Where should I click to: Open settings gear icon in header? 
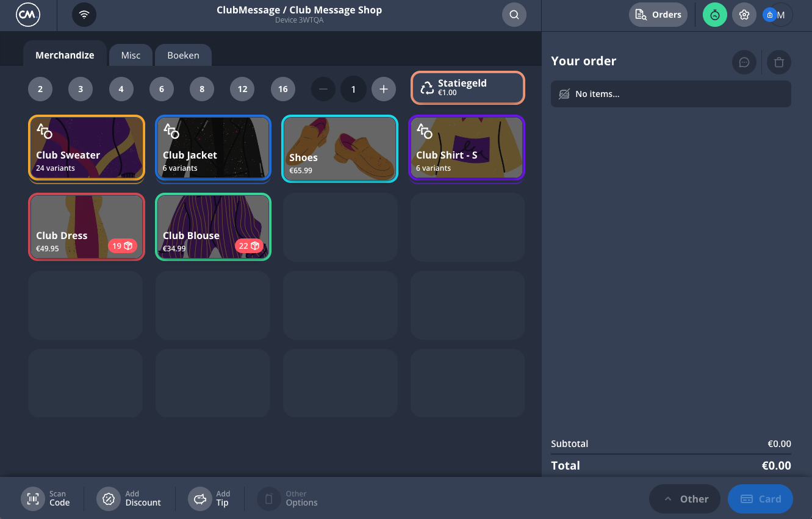tap(744, 15)
